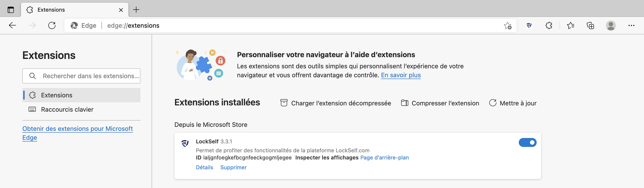Viewport: 644px width, 188px height.
Task: Open LockSelf Détails link
Action: tap(204, 167)
